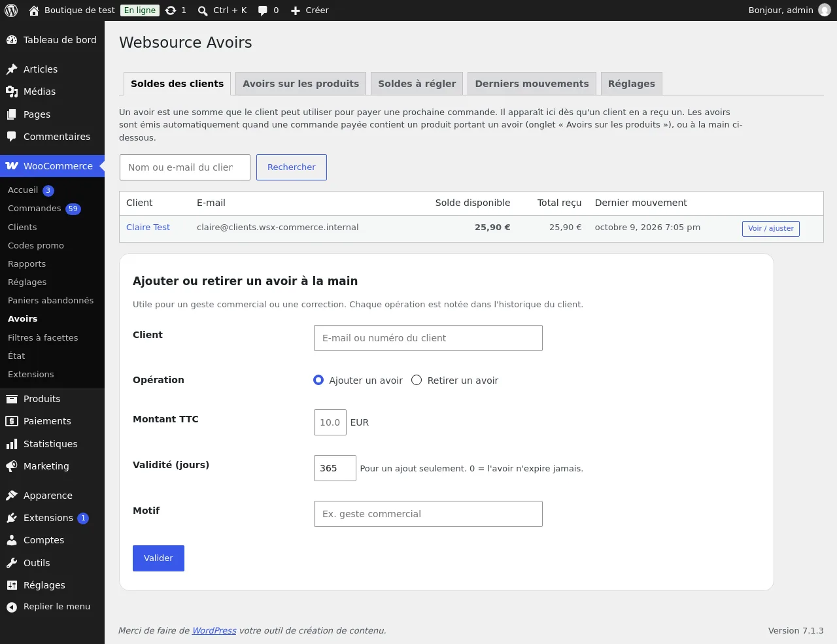Select the Retirer un avoir radio button
The image size is (837, 644).
click(x=417, y=380)
